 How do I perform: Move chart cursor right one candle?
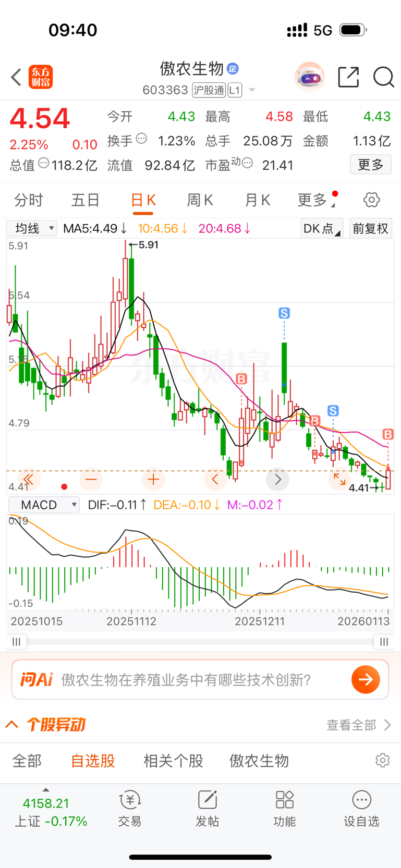coord(277,479)
